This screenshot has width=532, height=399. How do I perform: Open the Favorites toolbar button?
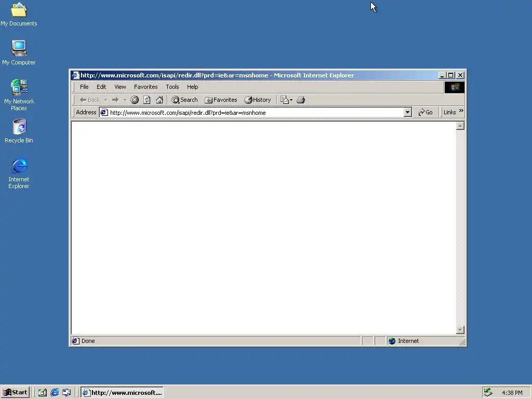221,100
